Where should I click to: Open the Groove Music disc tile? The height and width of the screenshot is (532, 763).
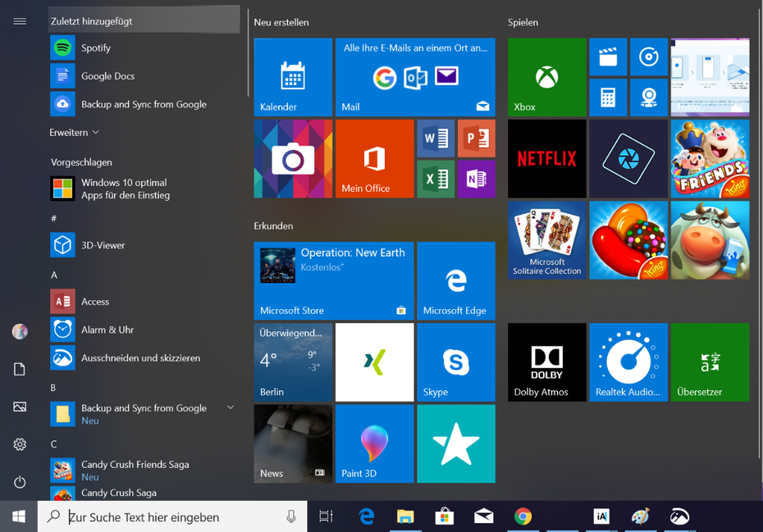click(x=649, y=57)
